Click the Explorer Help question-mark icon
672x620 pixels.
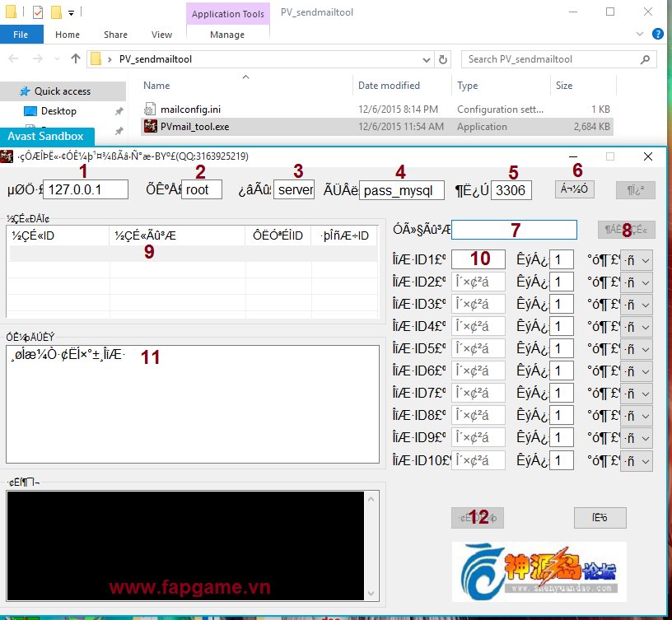tap(657, 34)
